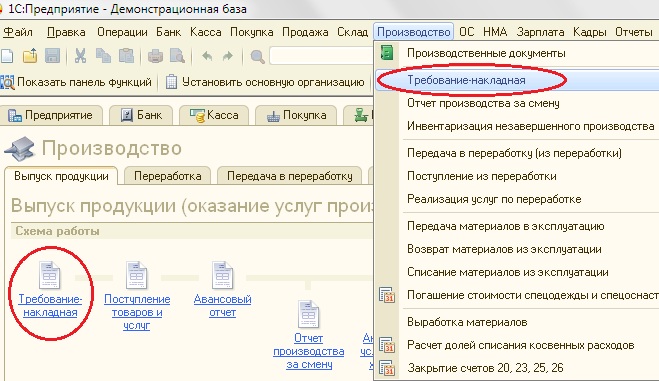Click the Paste clipboard icon
Screen dimensions: 659x381
[x=126, y=56]
